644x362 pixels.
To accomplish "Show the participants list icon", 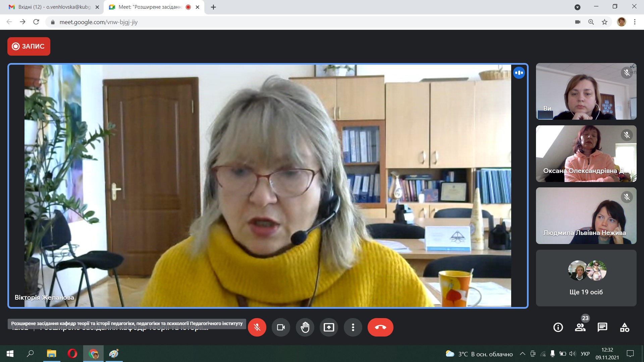I will pyautogui.click(x=580, y=327).
